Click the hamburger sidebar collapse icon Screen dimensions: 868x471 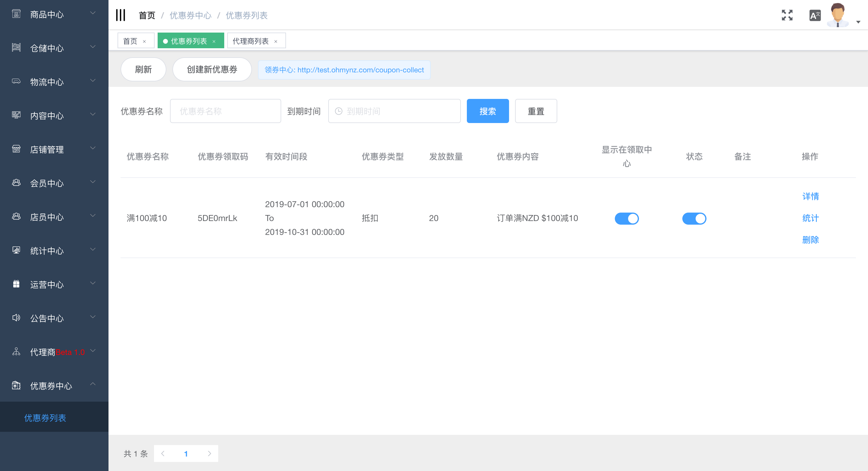(120, 15)
